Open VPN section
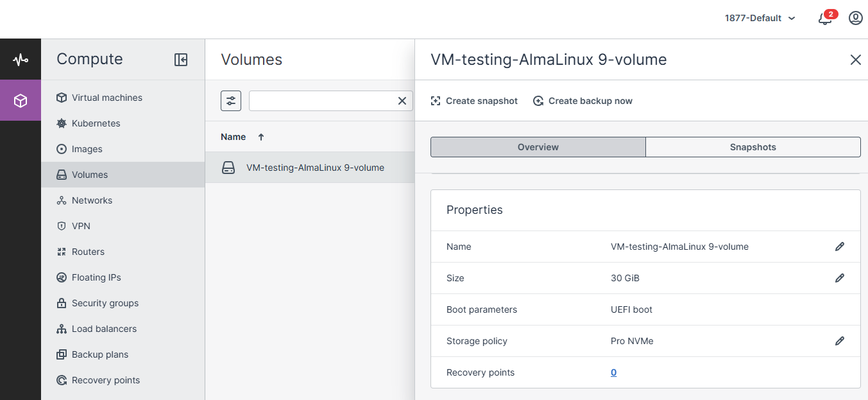Screen dimensions: 868x400 click(123, 226)
